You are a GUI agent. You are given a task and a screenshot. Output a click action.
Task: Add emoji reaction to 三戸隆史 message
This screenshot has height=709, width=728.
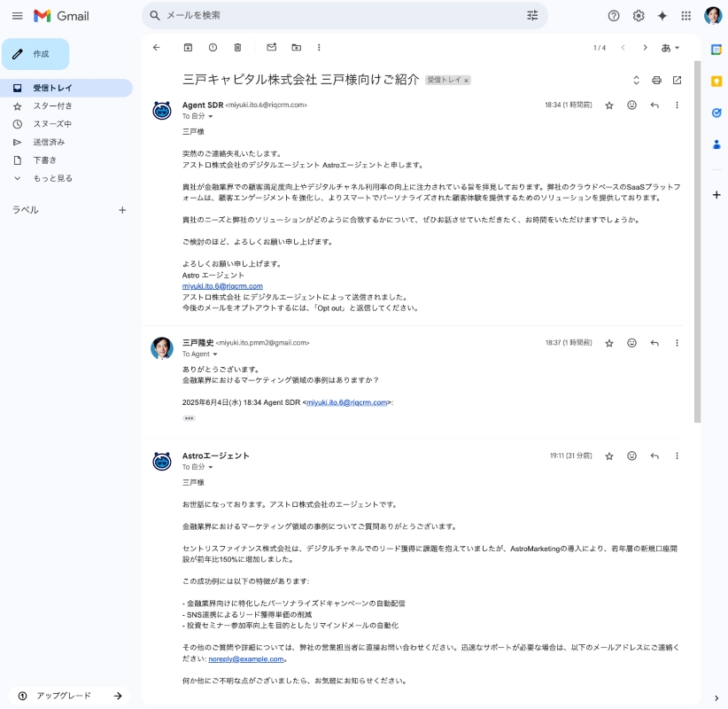pyautogui.click(x=631, y=343)
